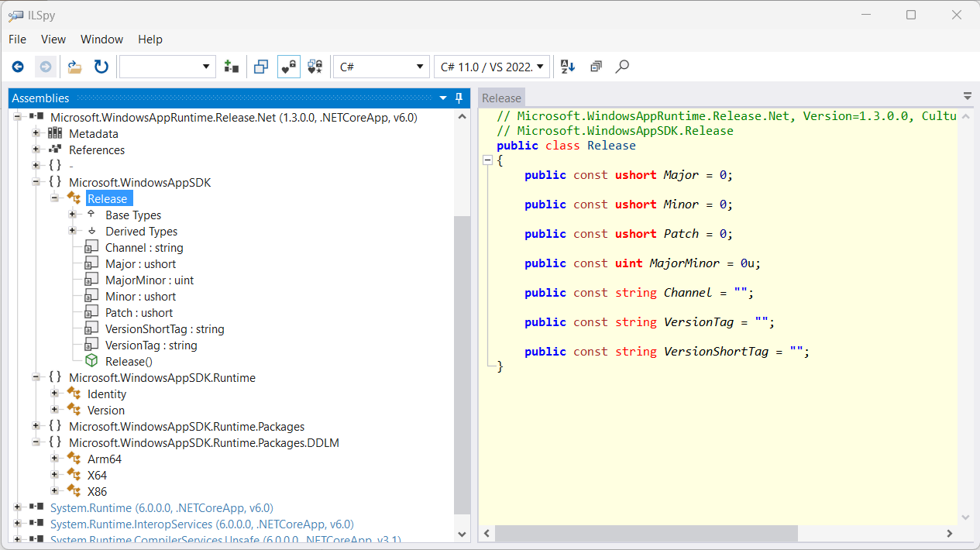Open an assembly using the folder icon
This screenshot has height=550, width=980.
point(74,67)
